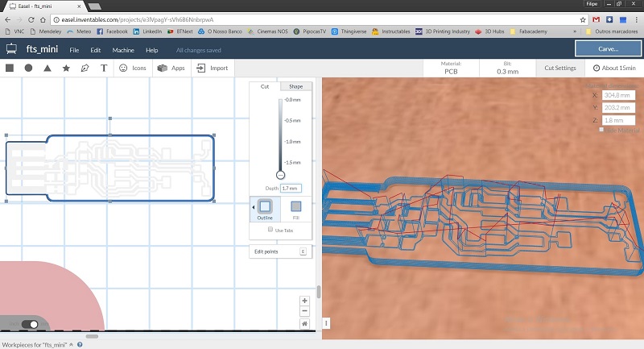Open Bit 0.3 mm selector
Viewport: 644px width, 349px height.
pos(507,68)
